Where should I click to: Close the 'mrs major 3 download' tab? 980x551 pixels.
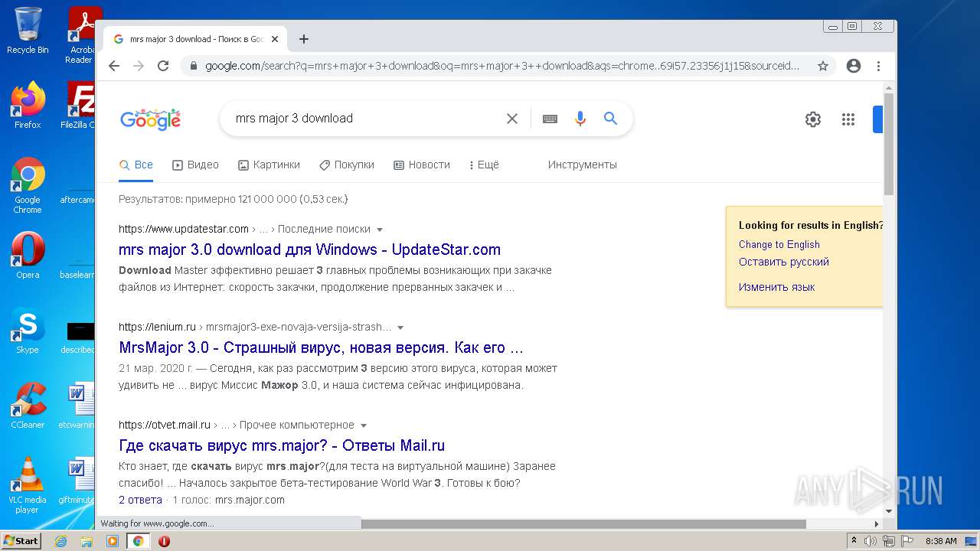point(275,39)
